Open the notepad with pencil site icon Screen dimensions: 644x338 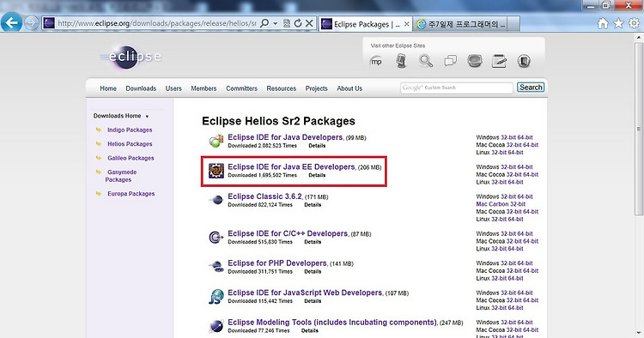click(499, 61)
